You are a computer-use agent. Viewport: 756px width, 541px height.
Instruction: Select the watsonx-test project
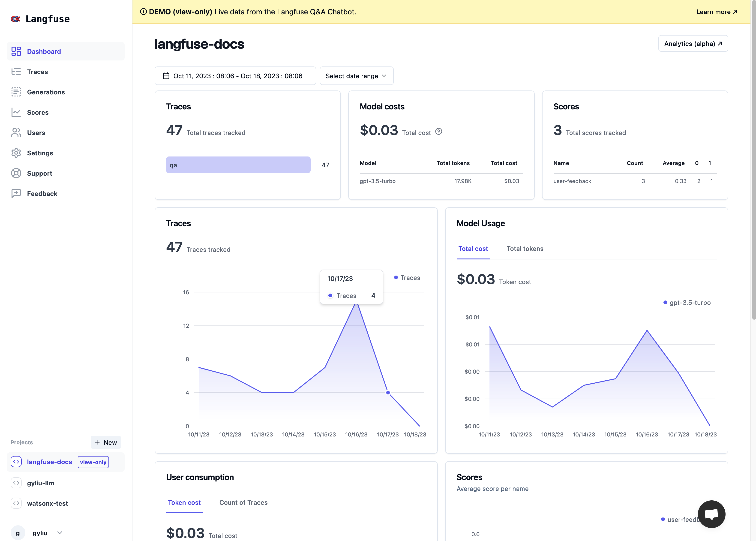(x=66, y=503)
